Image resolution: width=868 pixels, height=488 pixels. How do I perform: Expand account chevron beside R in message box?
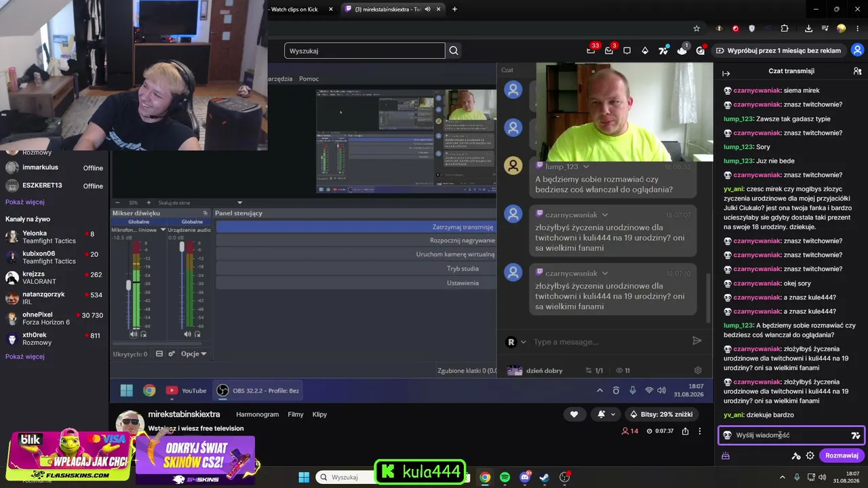pos(524,342)
